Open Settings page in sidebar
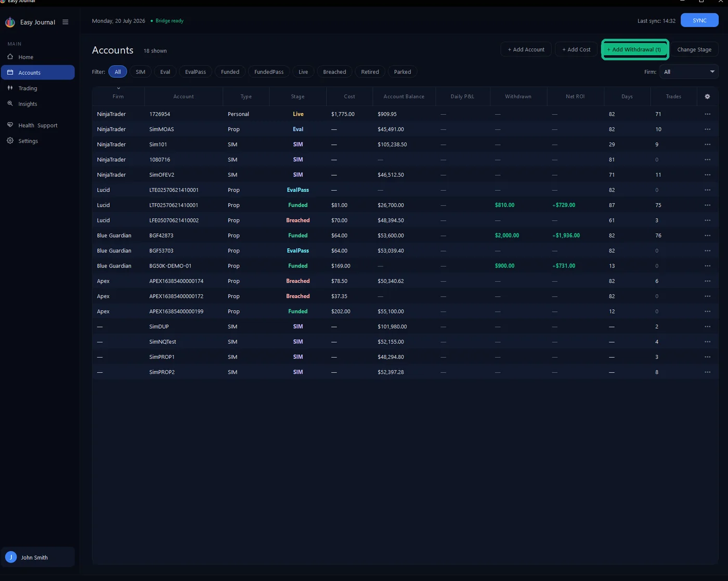728x581 pixels. coord(37,141)
